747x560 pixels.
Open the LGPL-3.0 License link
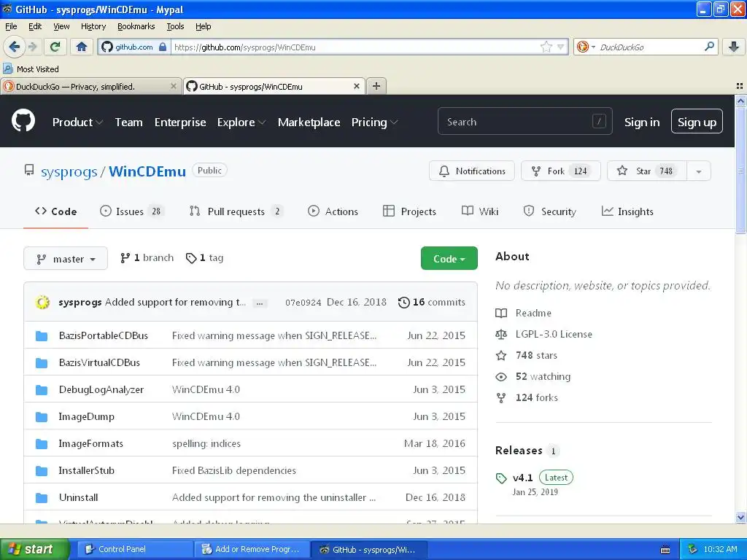tap(554, 334)
